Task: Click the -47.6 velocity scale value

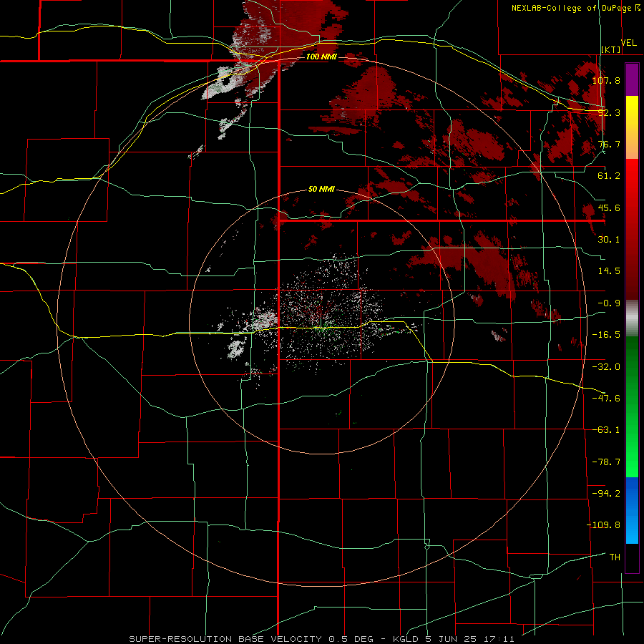Action: (606, 399)
